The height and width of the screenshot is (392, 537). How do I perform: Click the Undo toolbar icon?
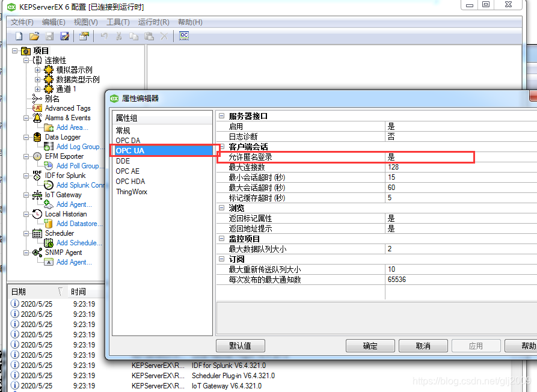[x=104, y=36]
